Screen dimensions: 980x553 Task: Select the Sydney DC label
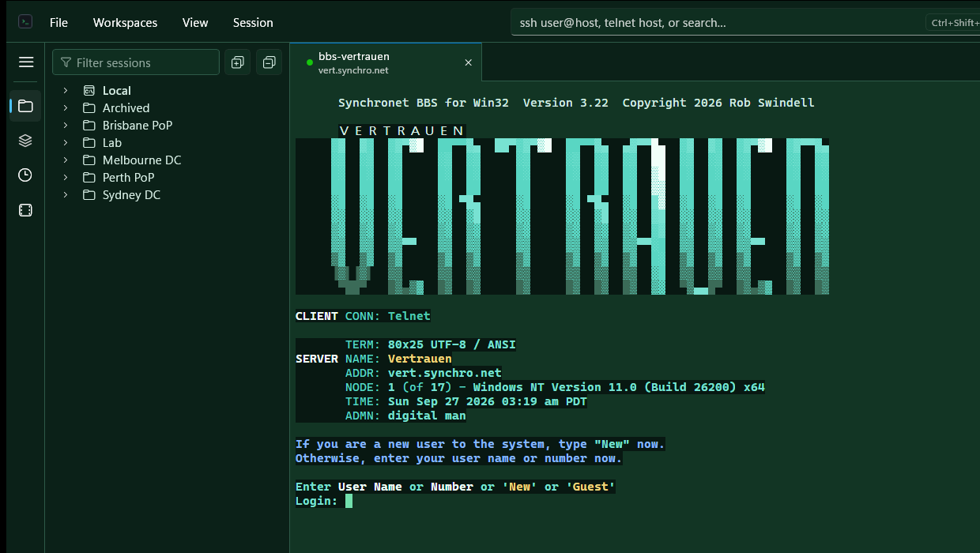131,195
